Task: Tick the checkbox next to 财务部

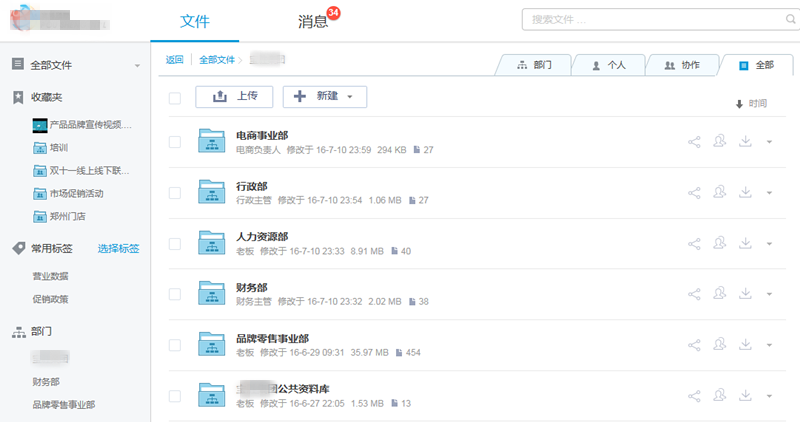Action: 175,294
